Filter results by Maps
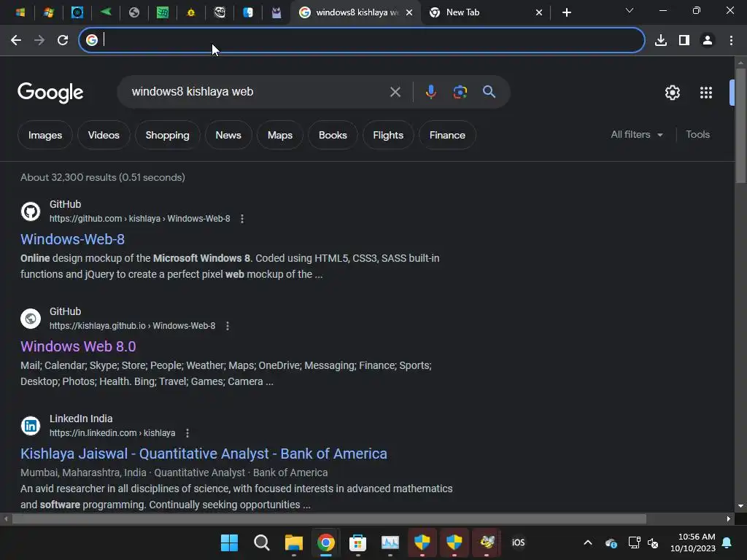The width and height of the screenshot is (747, 560). pos(280,135)
